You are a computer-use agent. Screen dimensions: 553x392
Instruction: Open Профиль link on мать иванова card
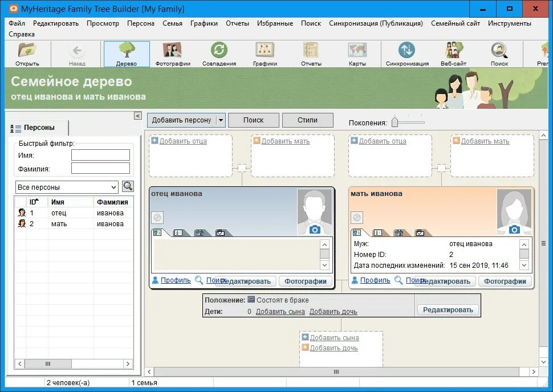(x=375, y=280)
